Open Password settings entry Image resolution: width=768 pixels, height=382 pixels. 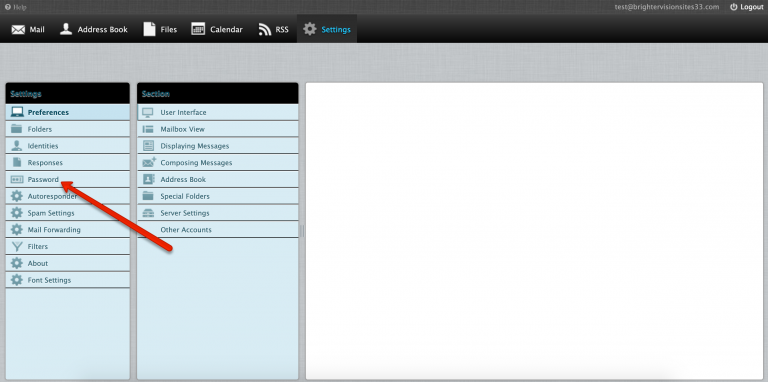click(x=68, y=179)
